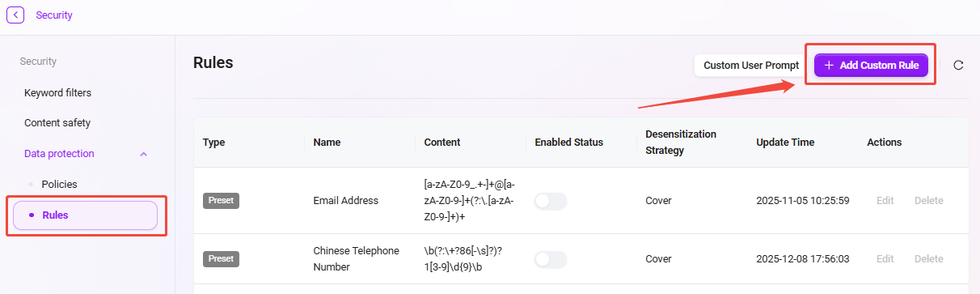Click the refresh icon next to Add Custom Rule
This screenshot has height=294, width=980.
(x=958, y=66)
